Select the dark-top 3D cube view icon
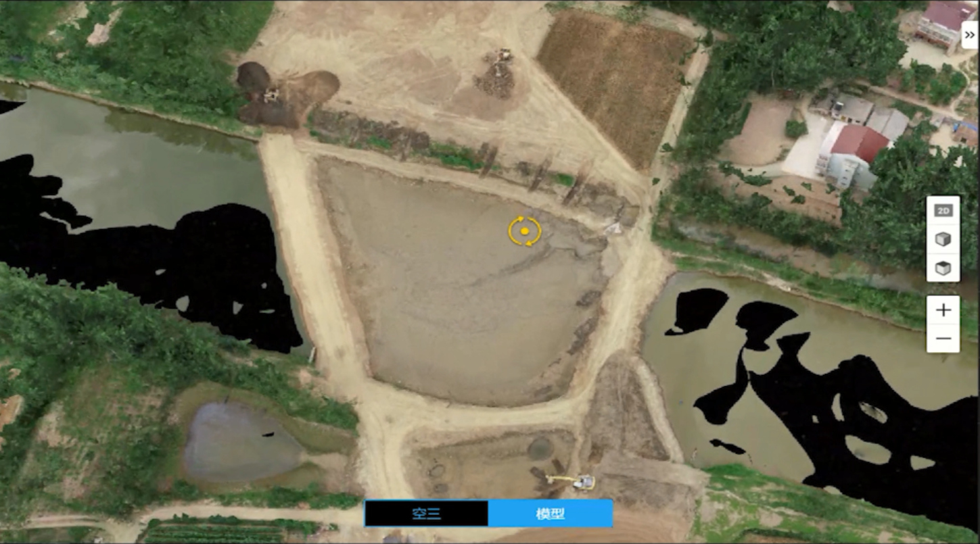This screenshot has width=980, height=544. (943, 268)
